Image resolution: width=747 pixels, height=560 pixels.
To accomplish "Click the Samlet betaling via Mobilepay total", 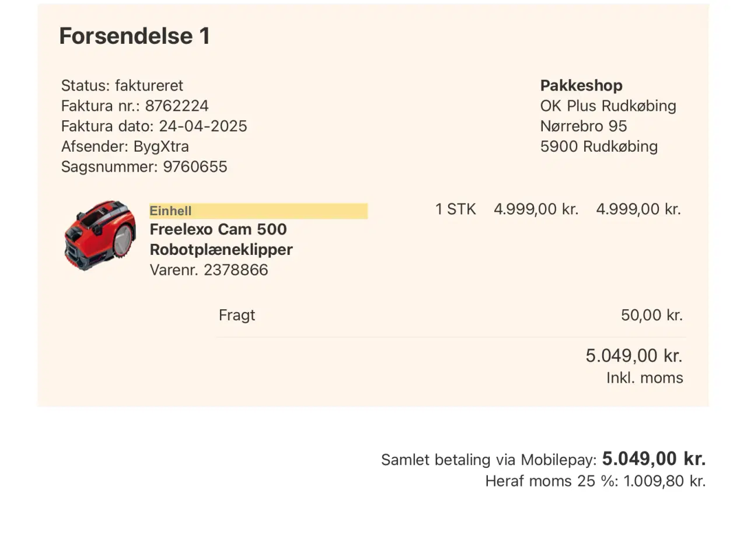I will (x=543, y=460).
